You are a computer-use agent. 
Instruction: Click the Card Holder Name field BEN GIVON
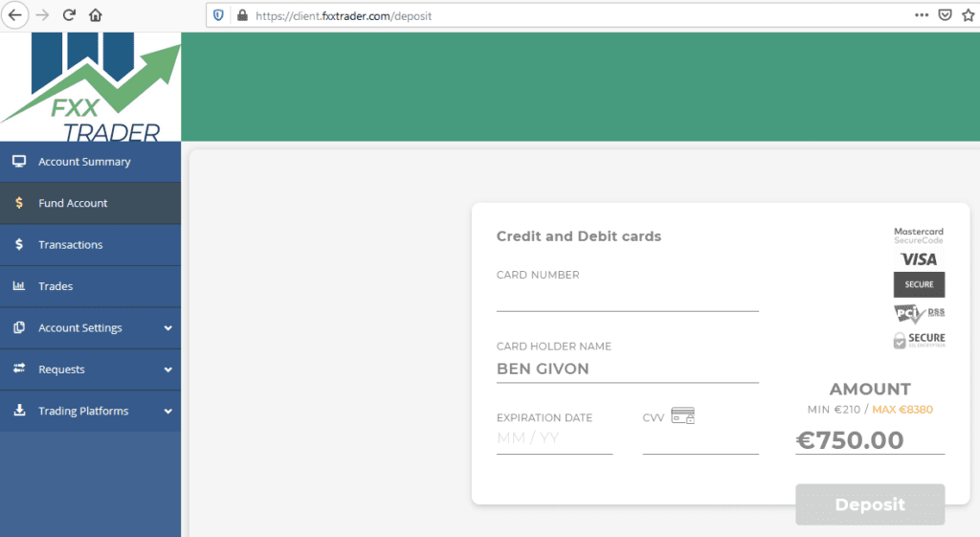point(628,369)
